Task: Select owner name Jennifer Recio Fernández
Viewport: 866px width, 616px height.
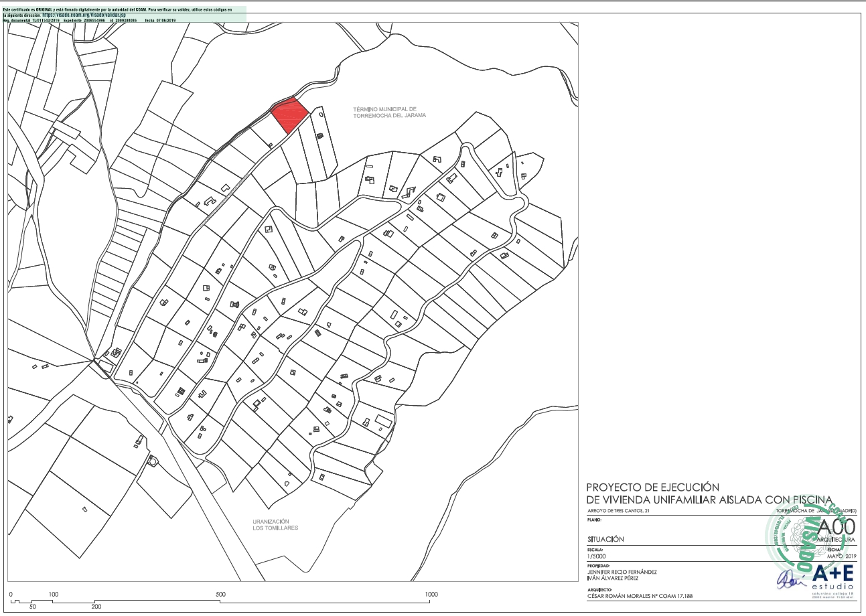Action: click(622, 572)
